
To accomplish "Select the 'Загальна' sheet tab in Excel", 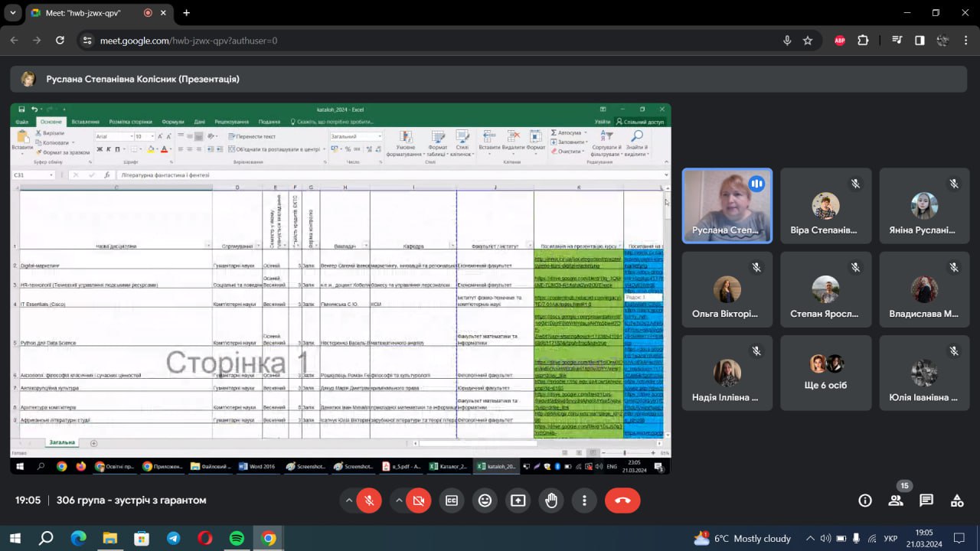I will tap(62, 442).
